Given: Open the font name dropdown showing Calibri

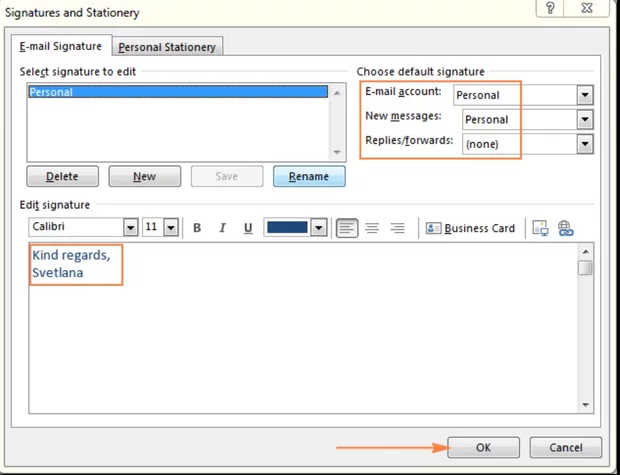Looking at the screenshot, I should (131, 227).
